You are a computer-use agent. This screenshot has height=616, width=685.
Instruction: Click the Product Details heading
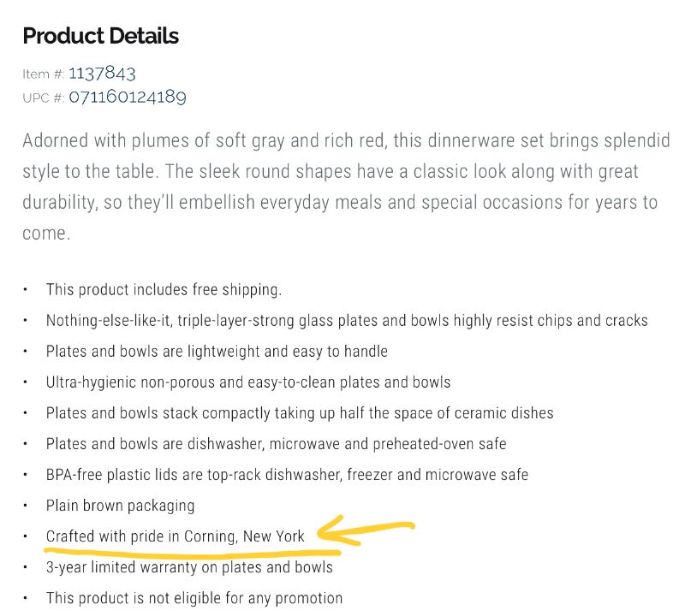click(x=100, y=36)
